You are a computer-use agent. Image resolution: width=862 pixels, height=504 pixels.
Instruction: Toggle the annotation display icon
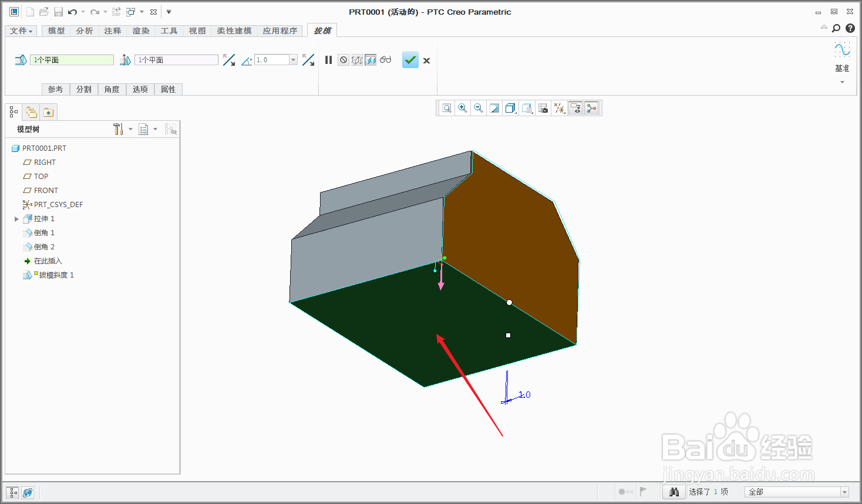point(575,108)
